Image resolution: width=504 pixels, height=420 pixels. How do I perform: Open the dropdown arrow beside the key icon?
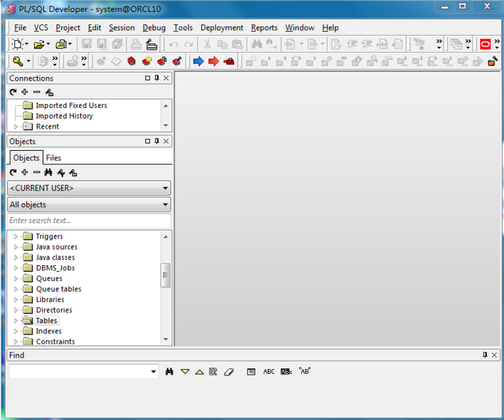coord(28,61)
